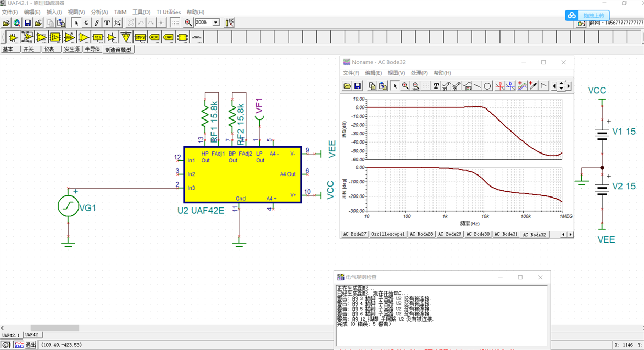Viewport: 644px width, 350px height.
Task: Select the V1 15 battery source
Action: tap(602, 135)
